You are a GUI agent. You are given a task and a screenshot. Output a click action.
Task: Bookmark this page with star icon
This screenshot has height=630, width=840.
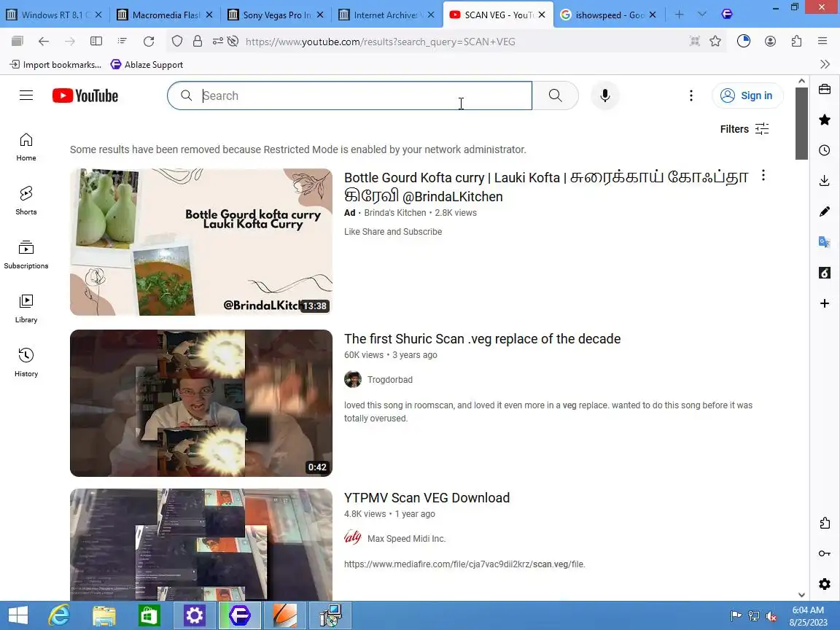click(x=715, y=42)
